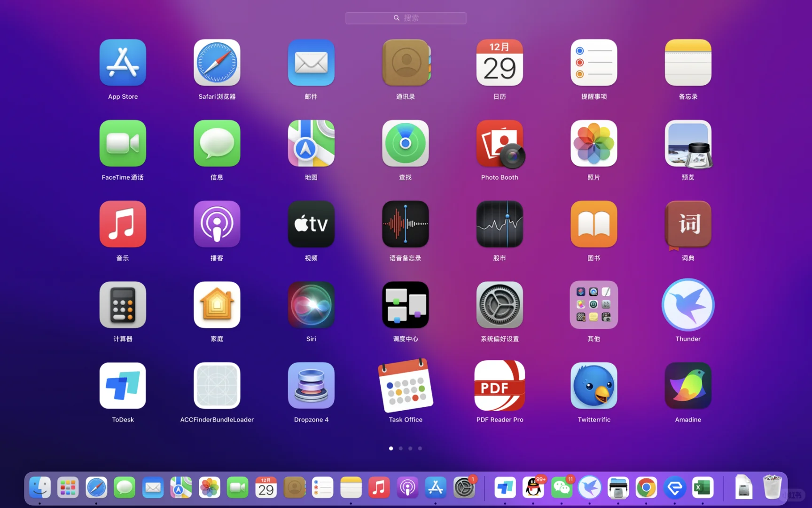Image resolution: width=812 pixels, height=508 pixels.
Task: Open the App Store app
Action: click(x=123, y=63)
